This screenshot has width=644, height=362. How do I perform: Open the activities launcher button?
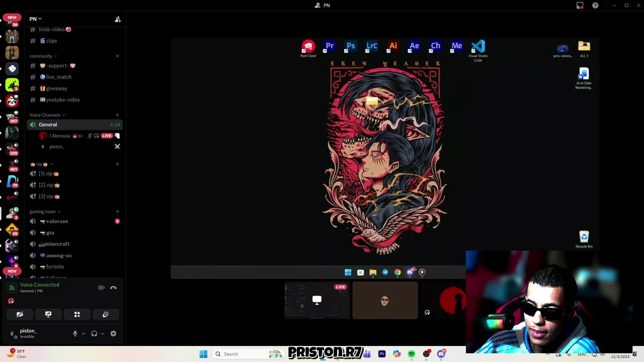[x=77, y=314]
